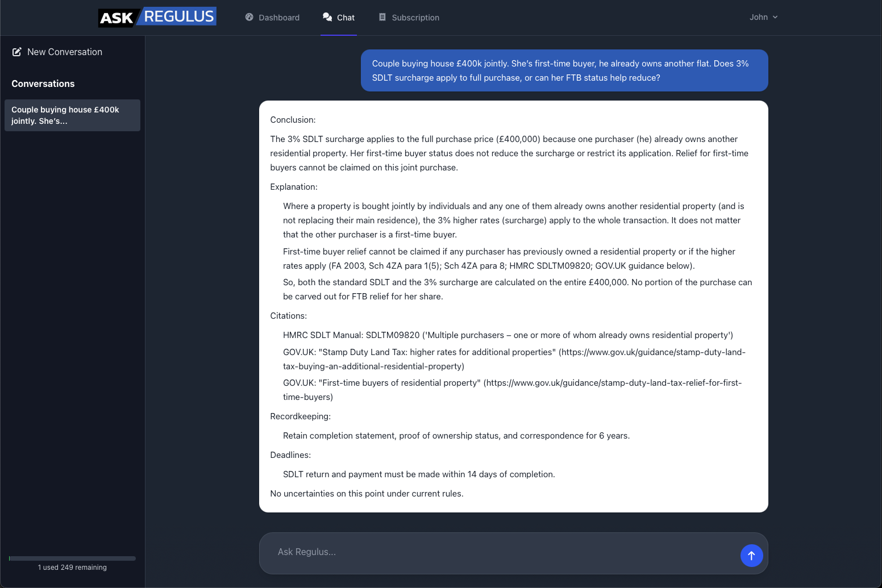Click the usage progress bar showing 249 remaining
The height and width of the screenshot is (588, 882).
(x=72, y=558)
